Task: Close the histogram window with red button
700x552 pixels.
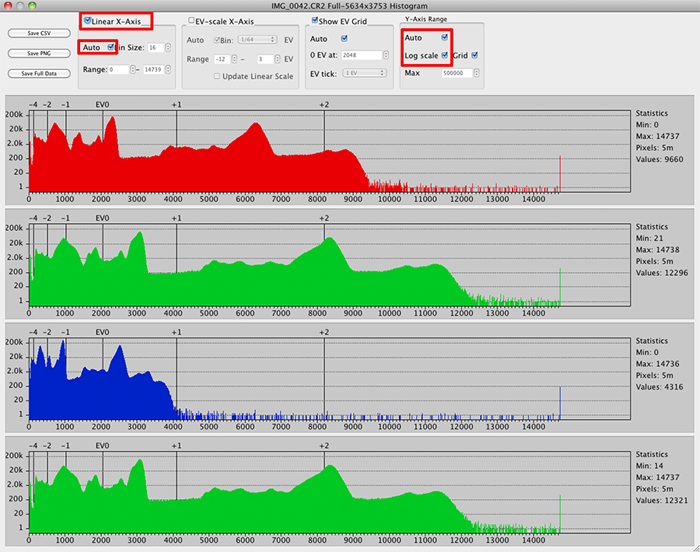Action: coord(8,5)
